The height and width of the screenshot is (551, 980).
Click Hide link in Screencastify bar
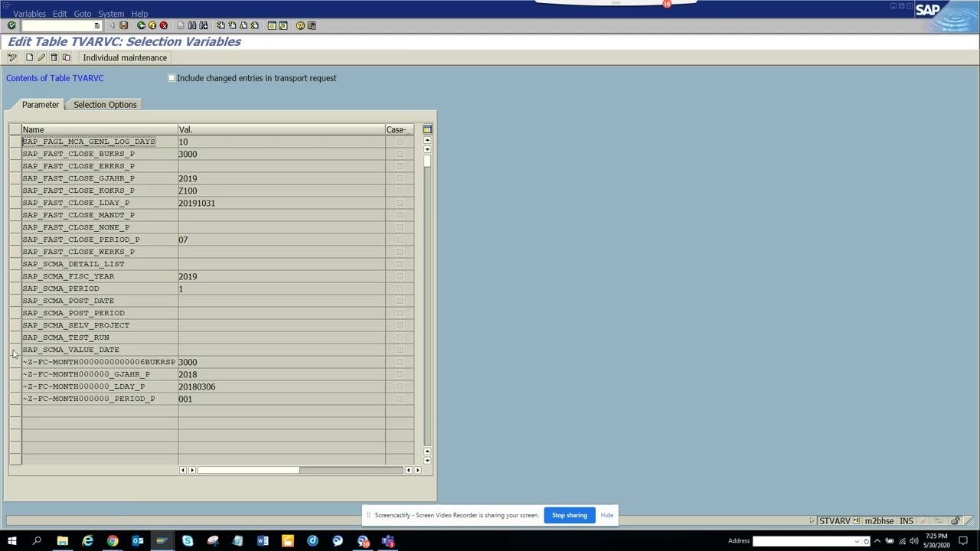607,515
